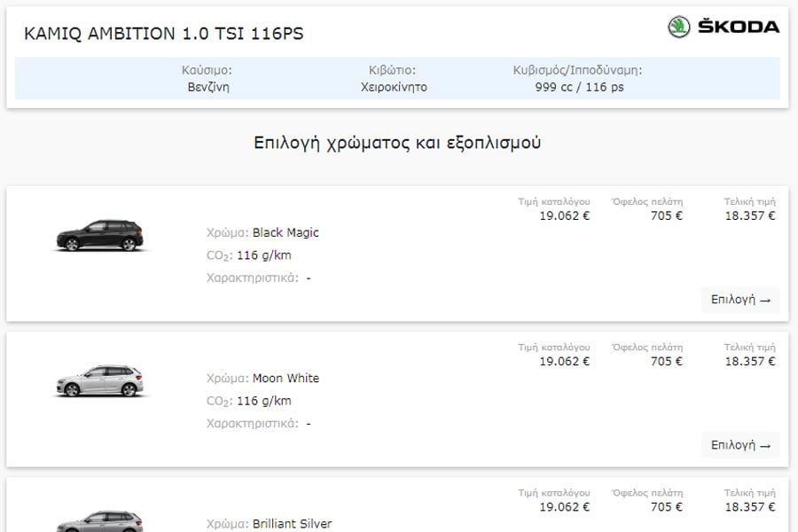Click the Χειροκίνητο gearbox value
Screen dimensions: 798x532
tap(394, 88)
